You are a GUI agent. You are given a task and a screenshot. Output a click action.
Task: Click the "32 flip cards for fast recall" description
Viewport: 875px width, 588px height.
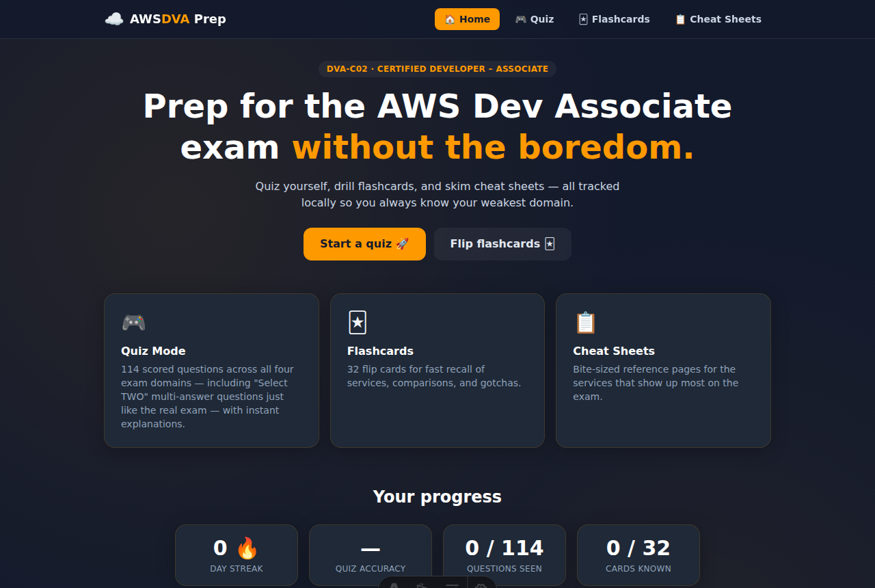tap(434, 376)
